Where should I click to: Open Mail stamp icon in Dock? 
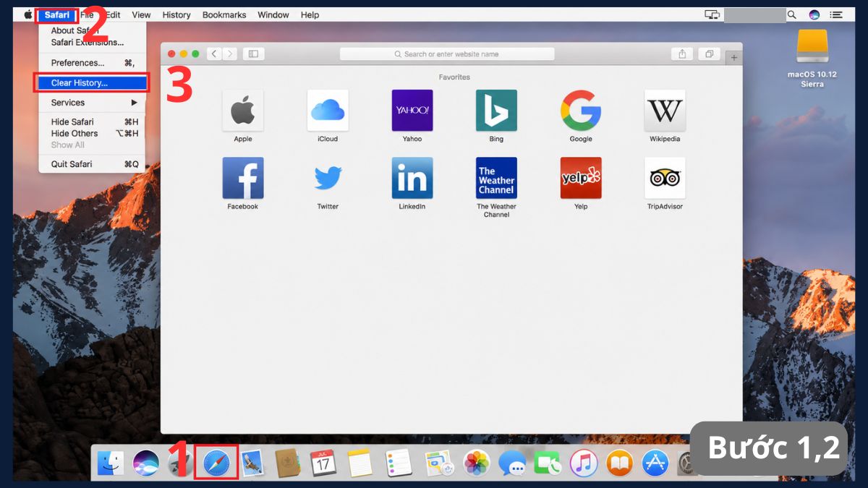tap(252, 463)
